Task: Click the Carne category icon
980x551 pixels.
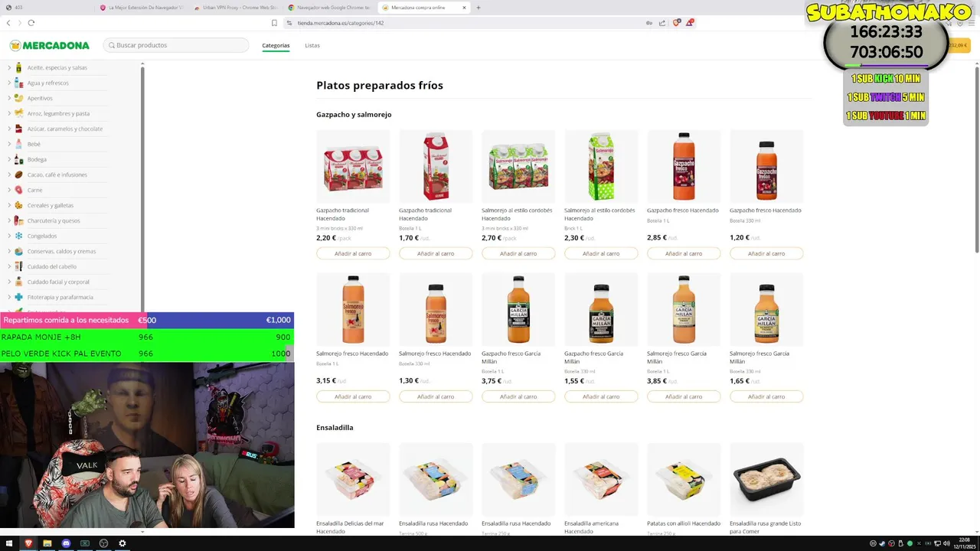Action: tap(18, 190)
